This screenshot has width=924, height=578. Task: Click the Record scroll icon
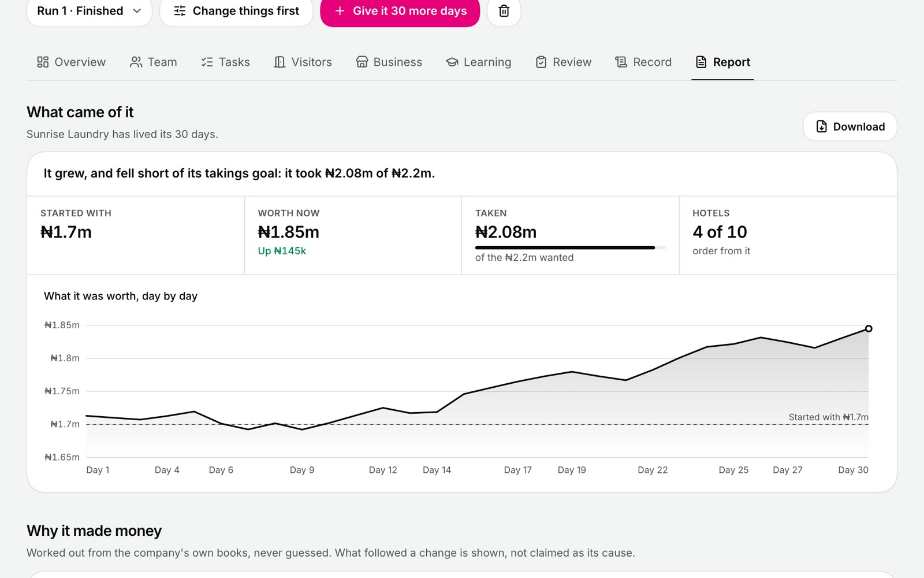click(x=621, y=62)
